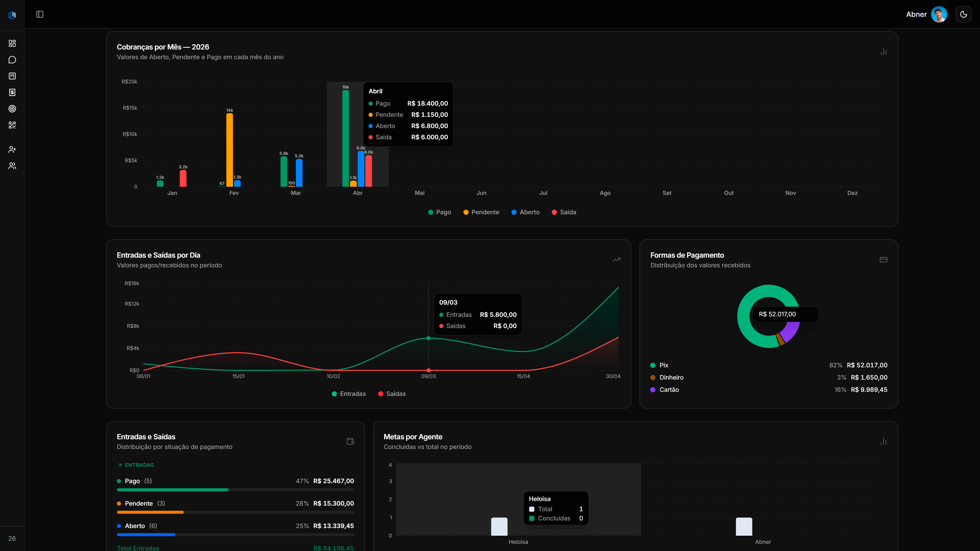Click Abner's Total bar in Metas chart
This screenshot has height=551, width=980.
pos(744,526)
